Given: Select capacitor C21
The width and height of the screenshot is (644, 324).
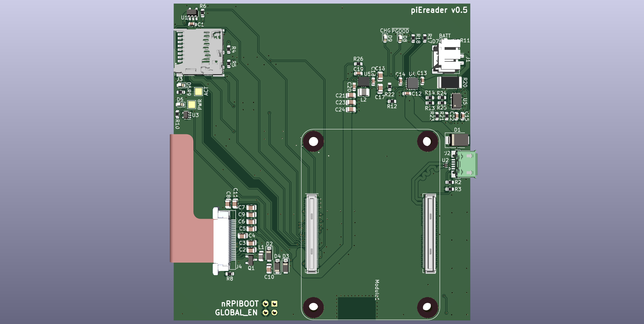Looking at the screenshot, I should 351,96.
